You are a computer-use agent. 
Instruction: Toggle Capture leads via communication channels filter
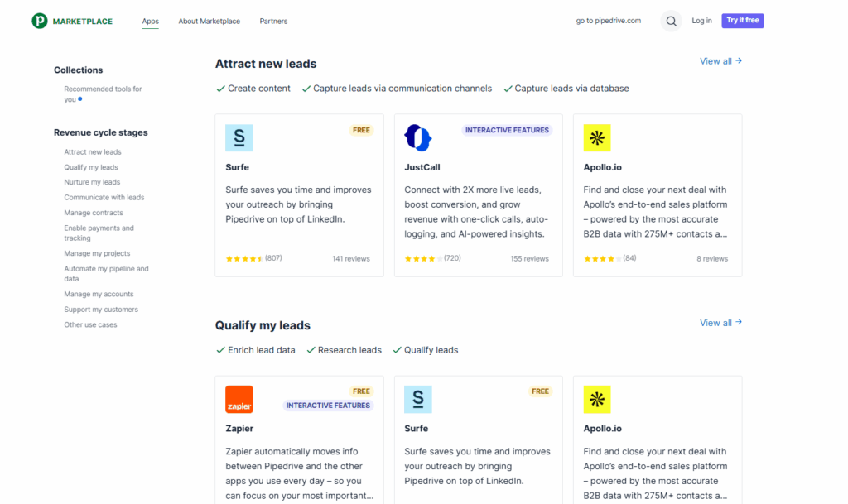click(x=397, y=89)
